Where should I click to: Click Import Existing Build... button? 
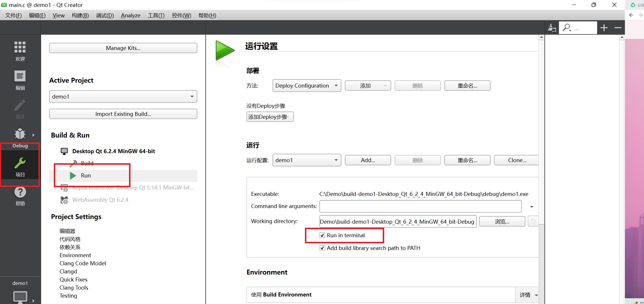point(123,114)
